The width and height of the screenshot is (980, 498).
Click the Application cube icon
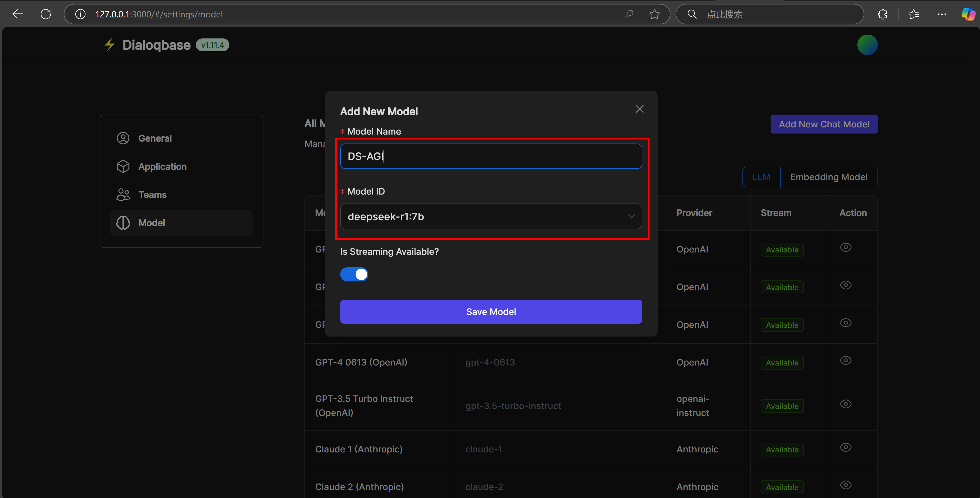click(x=123, y=166)
